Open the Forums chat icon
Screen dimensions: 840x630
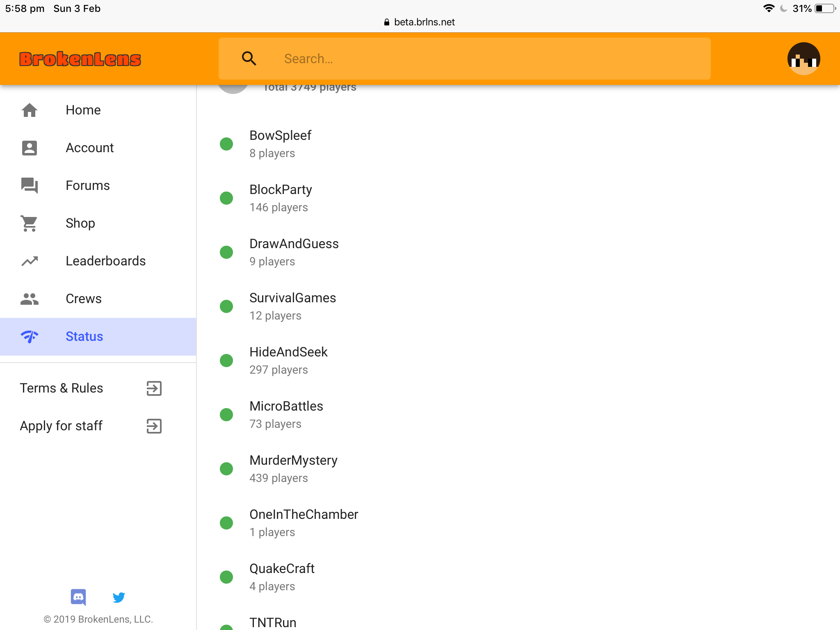point(30,185)
